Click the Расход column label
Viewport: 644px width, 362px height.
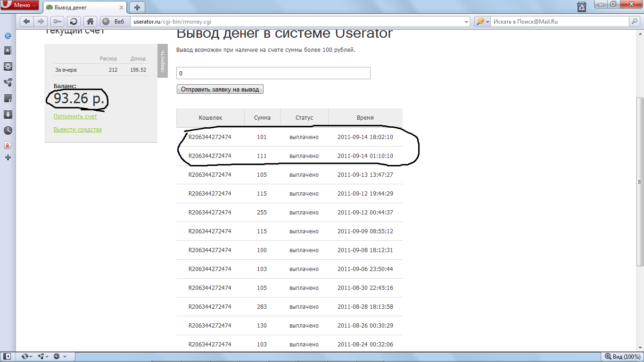[x=108, y=58]
